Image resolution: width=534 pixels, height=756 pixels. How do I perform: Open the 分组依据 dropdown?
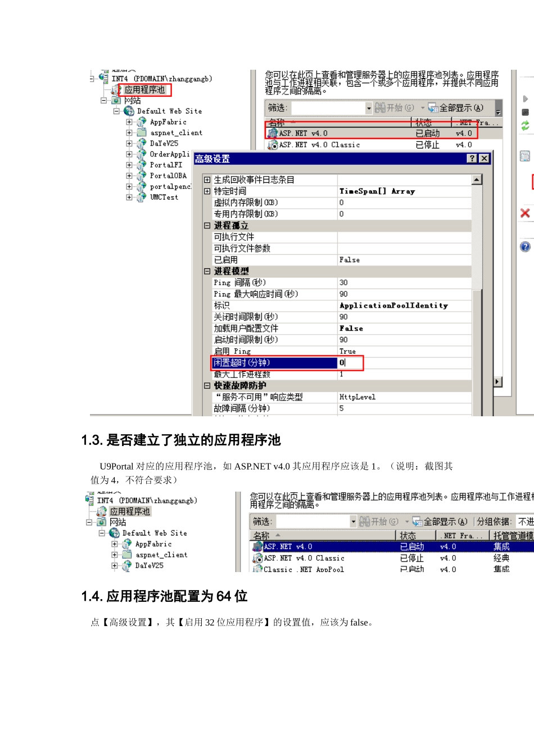pos(525,521)
